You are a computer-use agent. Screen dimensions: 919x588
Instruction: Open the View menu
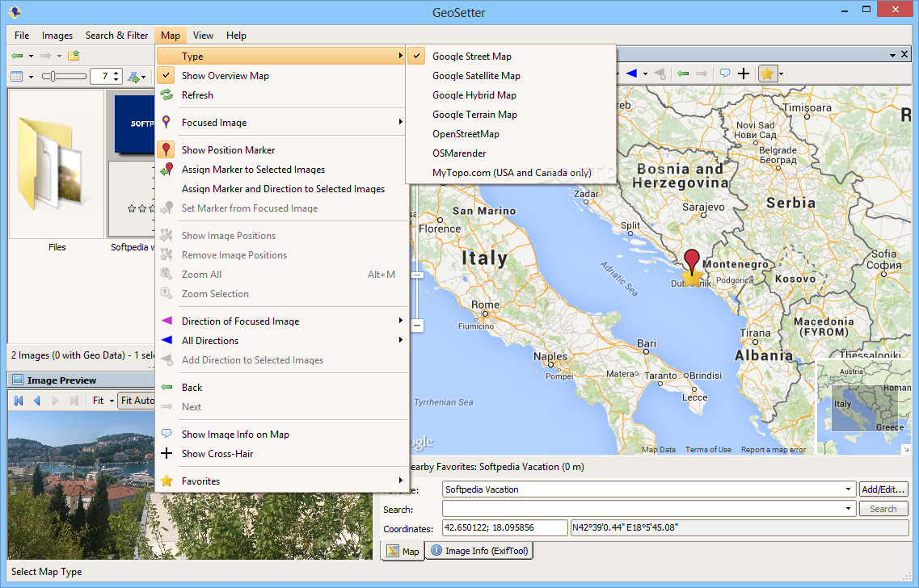203,36
